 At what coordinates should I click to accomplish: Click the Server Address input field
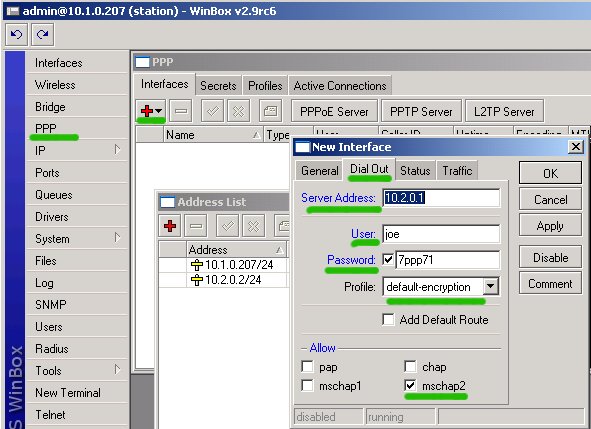click(x=441, y=198)
